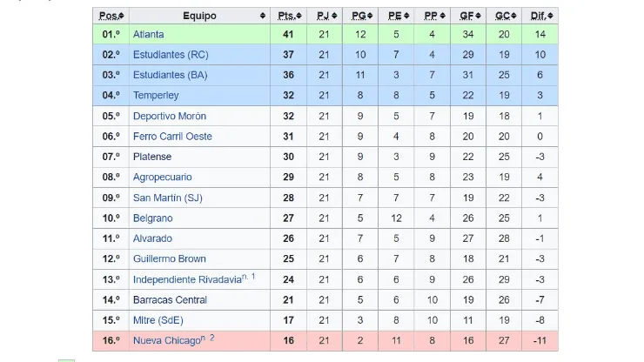
Task: Sort table by Equipo column arrows
Action: (263, 17)
